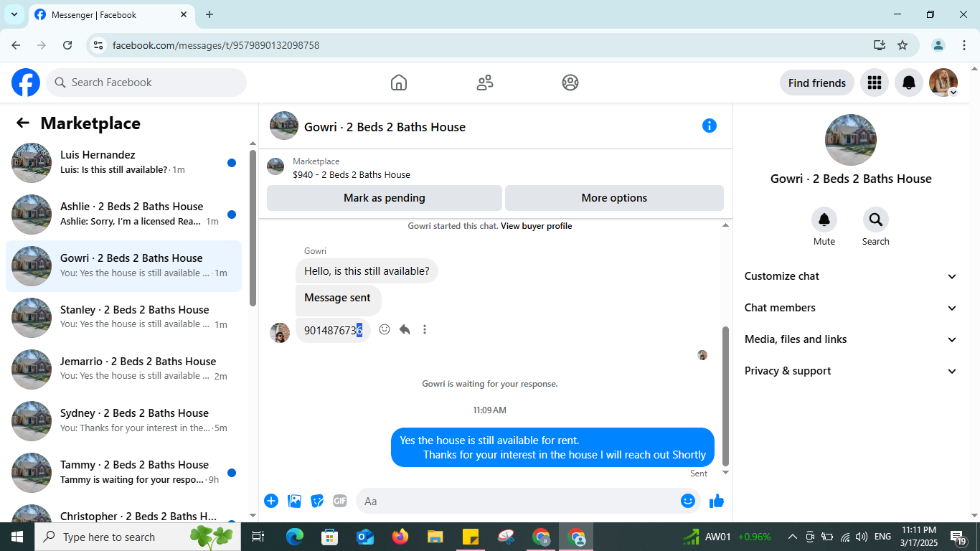
Task: Open account dropdown on profile picture
Action: [x=953, y=93]
